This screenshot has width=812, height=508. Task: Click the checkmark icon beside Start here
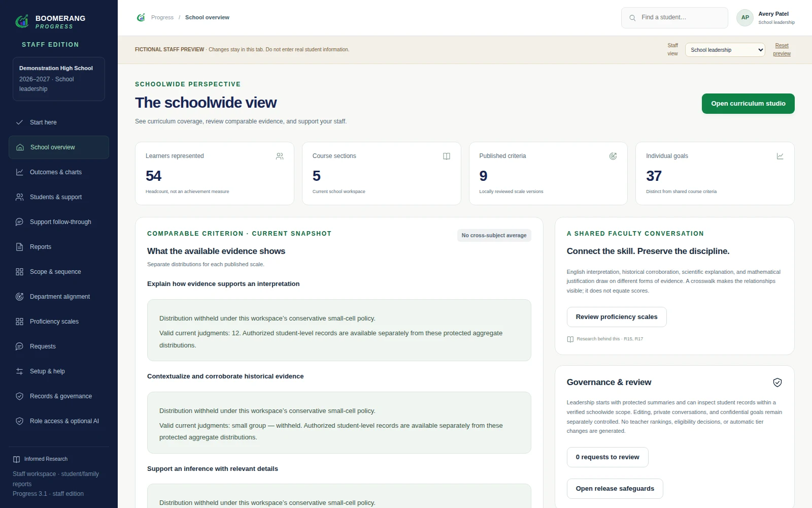click(x=19, y=122)
